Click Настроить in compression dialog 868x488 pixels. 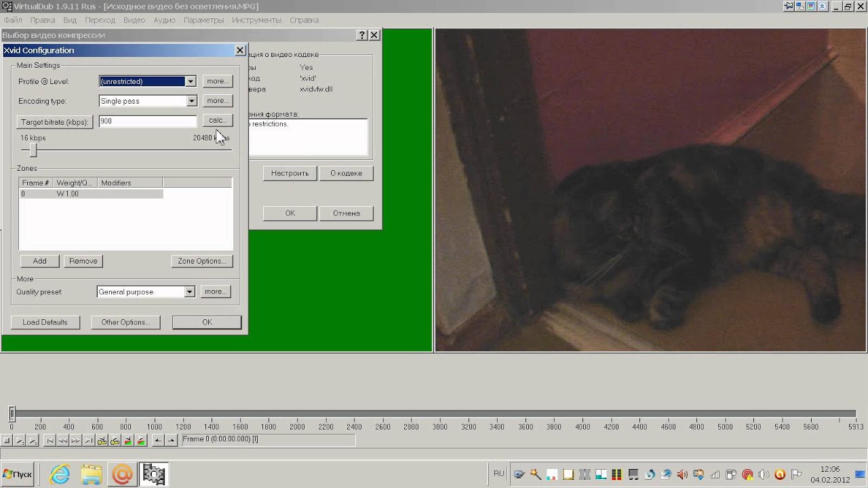coord(290,173)
